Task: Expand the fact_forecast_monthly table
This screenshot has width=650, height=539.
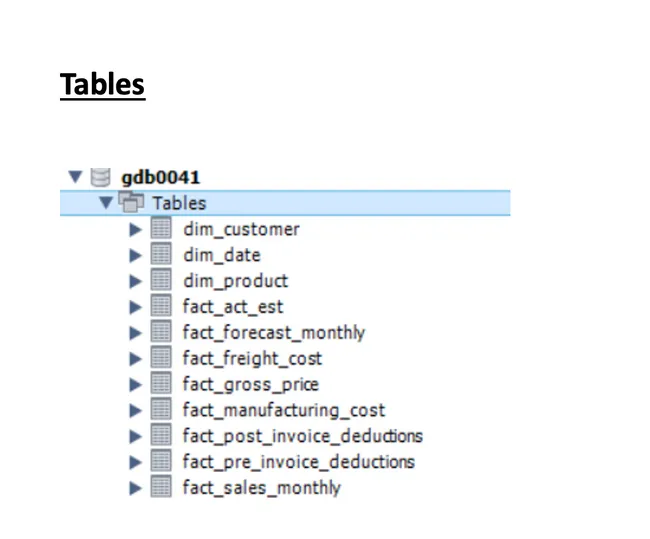Action: pyautogui.click(x=136, y=332)
